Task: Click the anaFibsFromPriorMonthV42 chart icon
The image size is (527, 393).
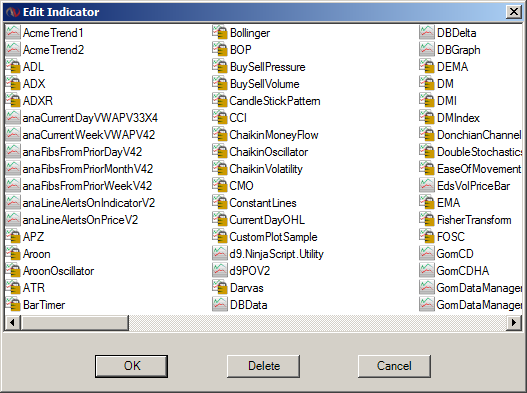Action: [x=13, y=168]
